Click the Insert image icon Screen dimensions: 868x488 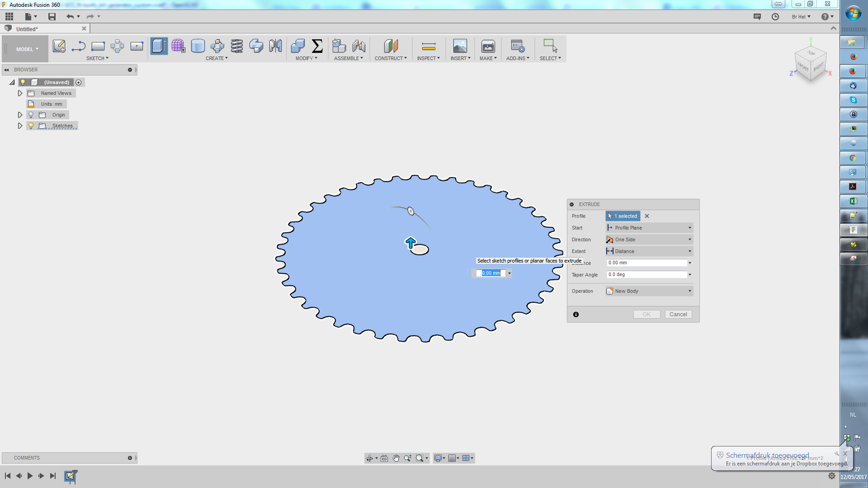pos(460,46)
